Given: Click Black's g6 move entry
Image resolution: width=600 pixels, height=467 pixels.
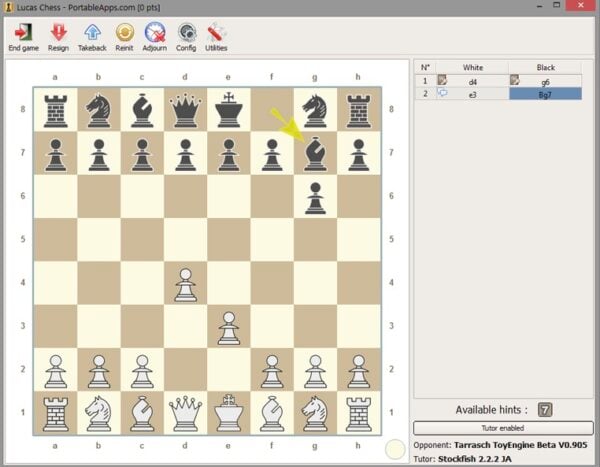Looking at the screenshot, I should (546, 80).
